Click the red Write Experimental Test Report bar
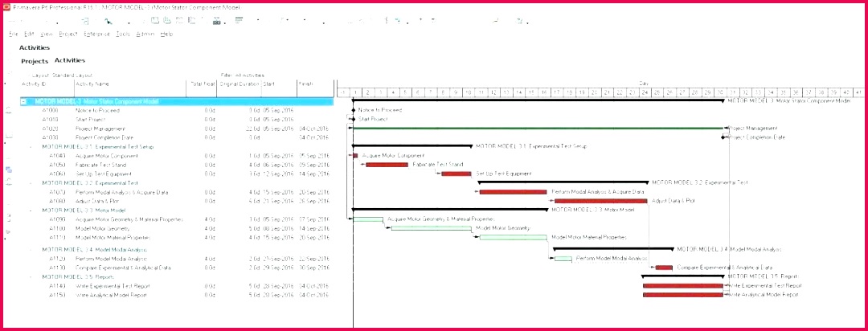Screen dimensions: 868x331 tap(683, 286)
